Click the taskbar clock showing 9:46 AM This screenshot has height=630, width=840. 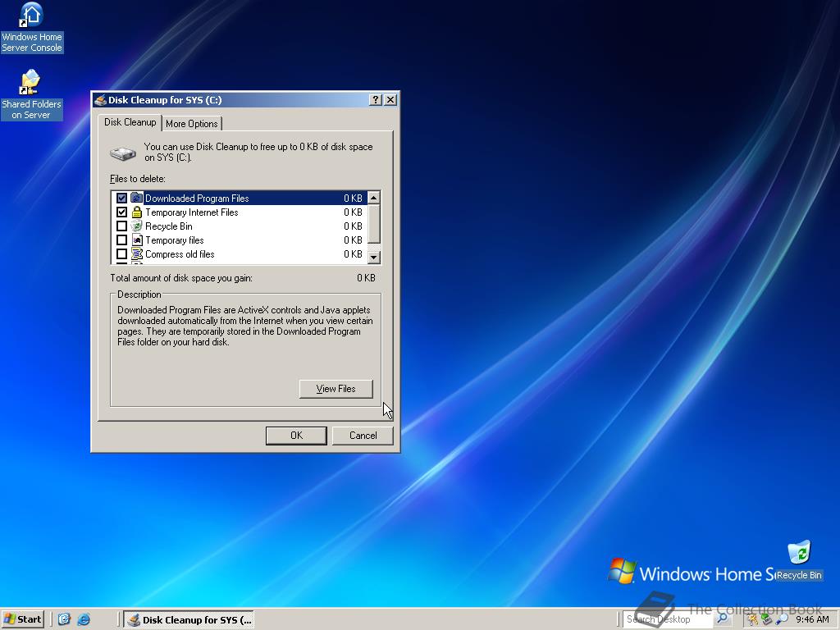pyautogui.click(x=813, y=620)
